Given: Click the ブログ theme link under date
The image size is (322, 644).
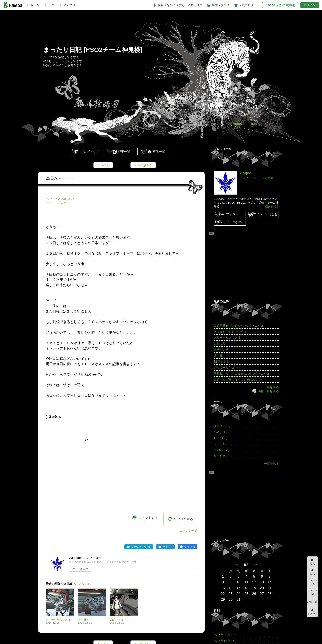Looking at the screenshot, I should click(x=62, y=203).
